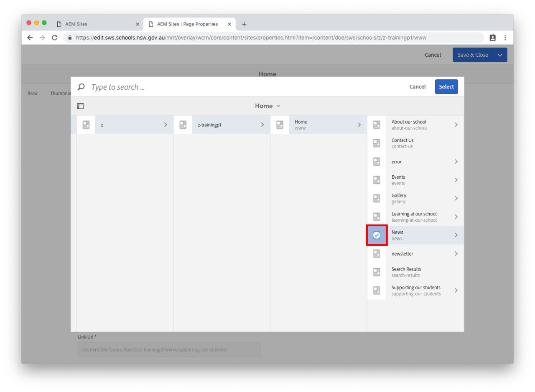Select the Contact Us page thumbnail icon
Screen dimensions: 535x392
coord(377,143)
